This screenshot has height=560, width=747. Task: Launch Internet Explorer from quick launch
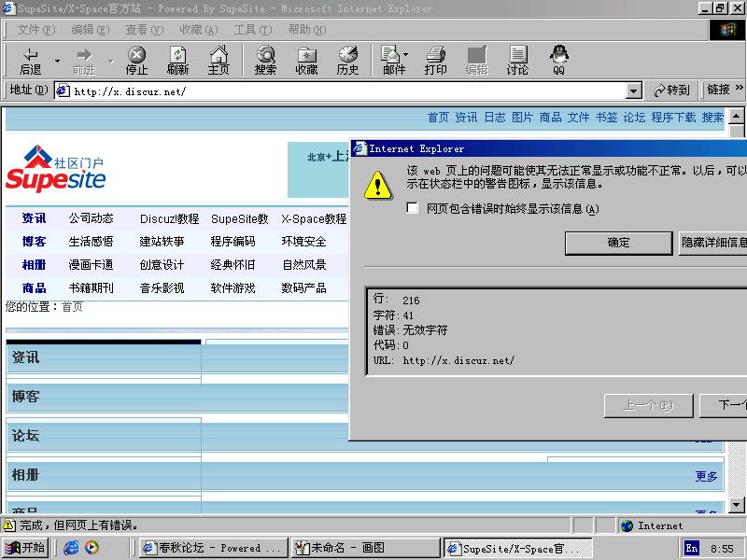(71, 548)
